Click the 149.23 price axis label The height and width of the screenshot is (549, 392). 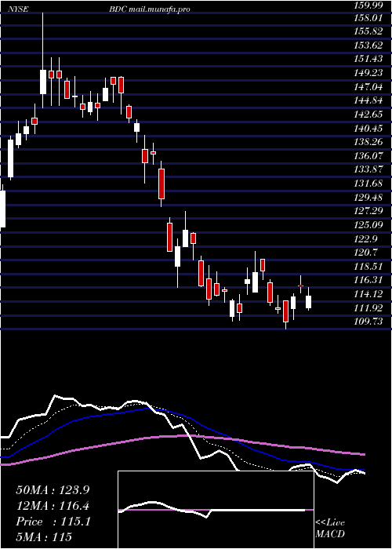click(367, 73)
